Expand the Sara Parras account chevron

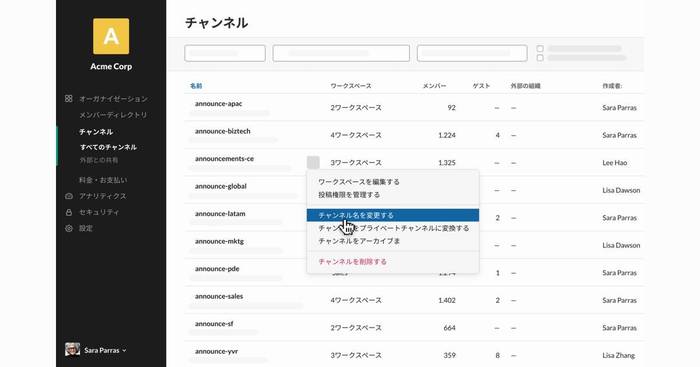point(124,350)
